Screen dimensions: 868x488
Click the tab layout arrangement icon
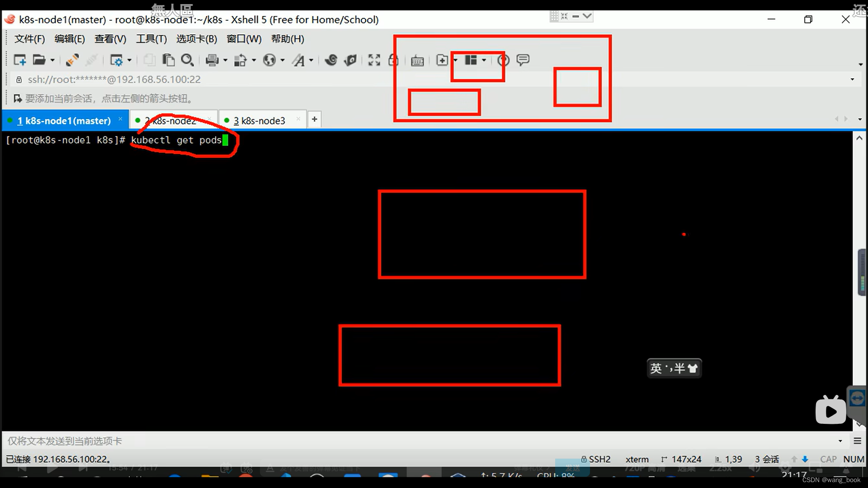tap(471, 60)
